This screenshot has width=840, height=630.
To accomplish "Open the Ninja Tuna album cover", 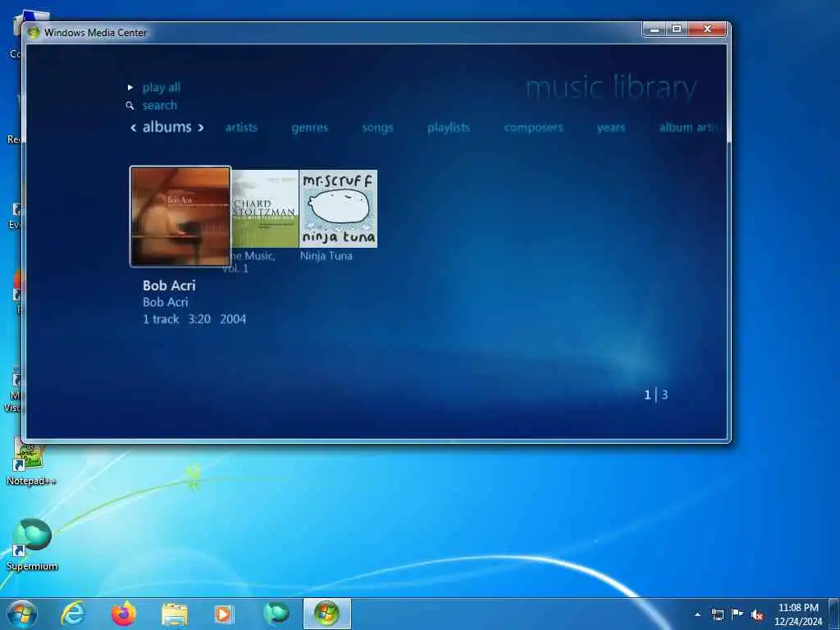I will [338, 208].
